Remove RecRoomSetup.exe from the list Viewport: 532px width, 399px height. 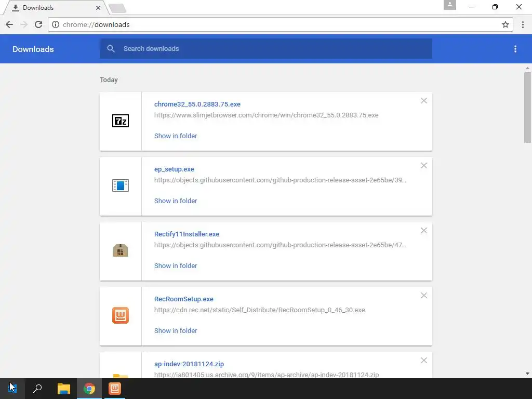424,295
